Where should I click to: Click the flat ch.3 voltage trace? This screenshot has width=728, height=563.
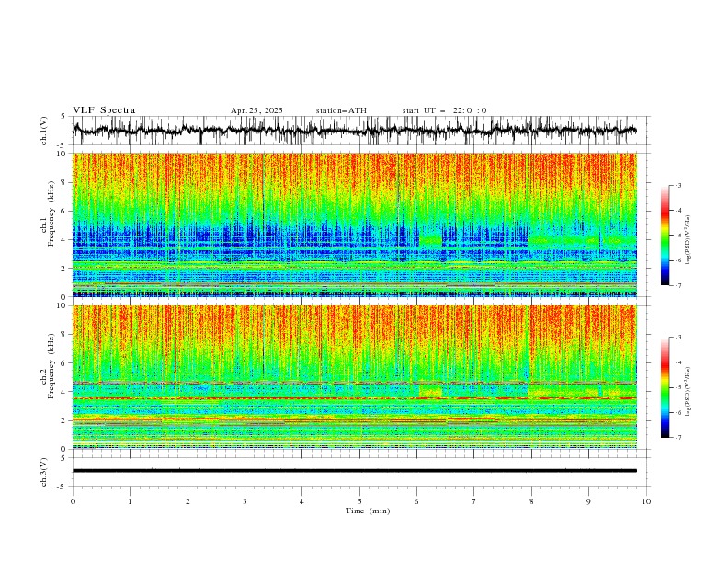click(x=354, y=471)
